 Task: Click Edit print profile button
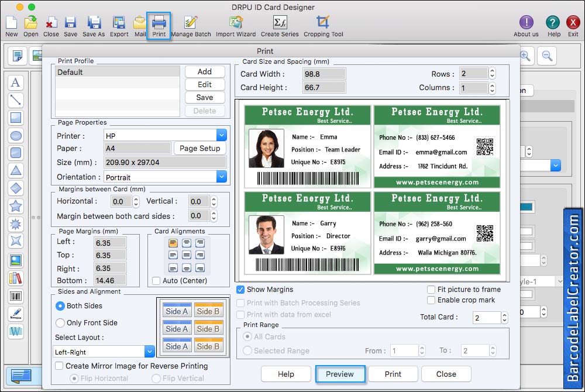205,85
